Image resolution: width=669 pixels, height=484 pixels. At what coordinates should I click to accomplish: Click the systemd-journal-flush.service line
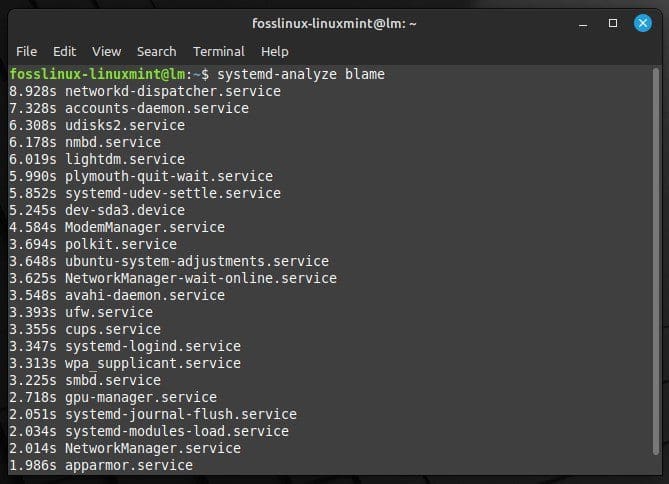pos(153,414)
